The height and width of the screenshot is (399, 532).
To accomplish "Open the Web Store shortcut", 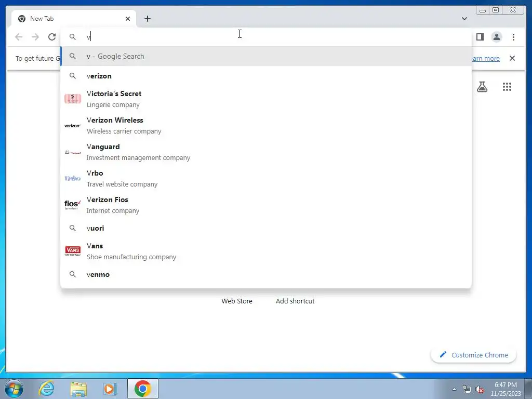I will click(x=237, y=301).
